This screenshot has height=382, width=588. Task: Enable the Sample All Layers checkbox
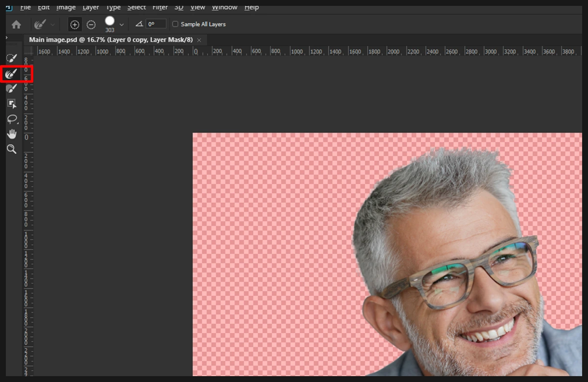[175, 24]
